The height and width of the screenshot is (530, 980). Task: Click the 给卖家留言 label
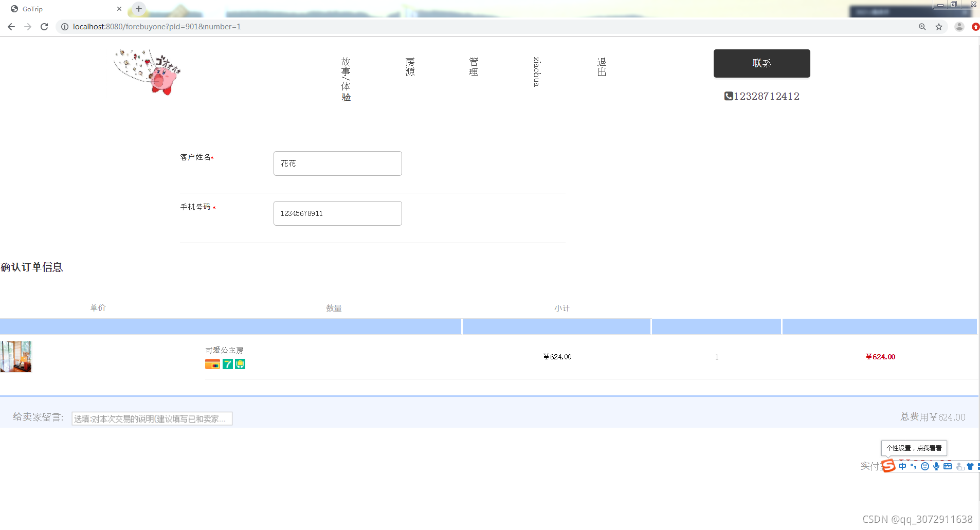(38, 417)
